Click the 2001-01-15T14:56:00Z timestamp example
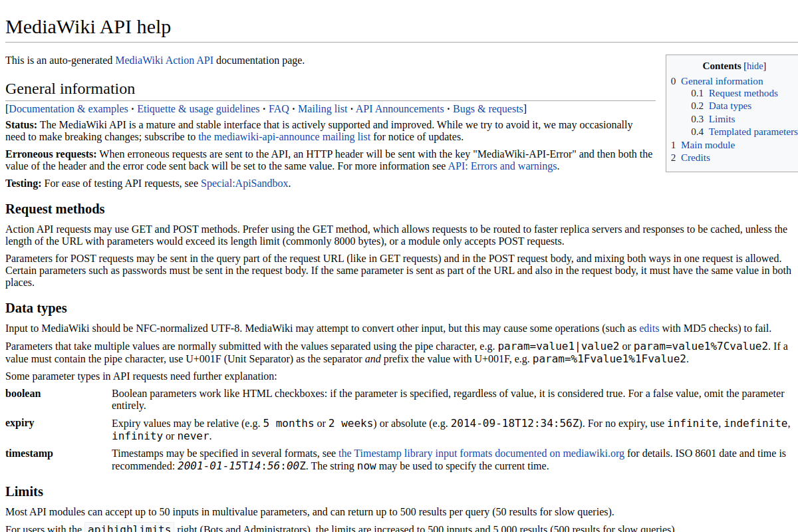798x532 pixels. pyautogui.click(x=242, y=465)
